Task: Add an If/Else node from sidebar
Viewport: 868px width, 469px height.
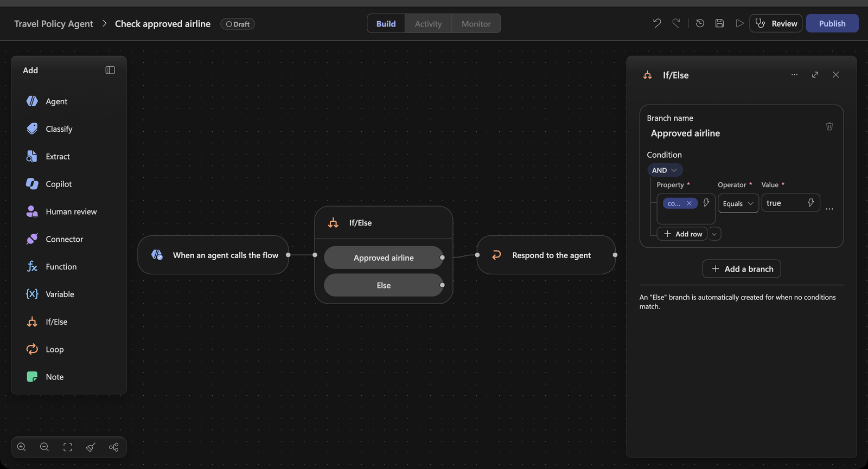Action: click(69, 322)
